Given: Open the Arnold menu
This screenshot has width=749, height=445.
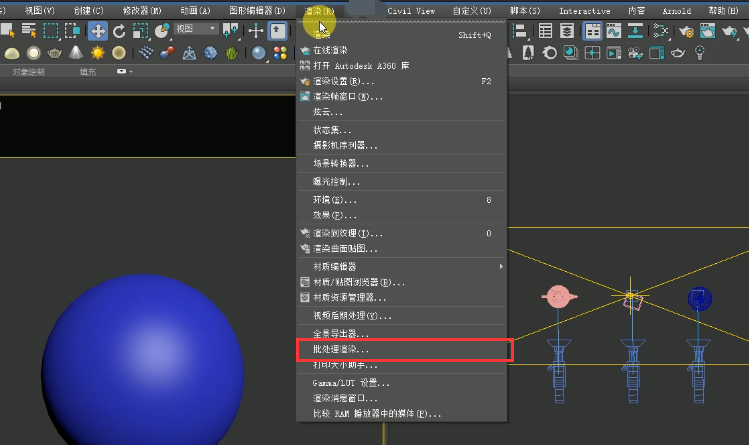Looking at the screenshot, I should click(x=676, y=10).
